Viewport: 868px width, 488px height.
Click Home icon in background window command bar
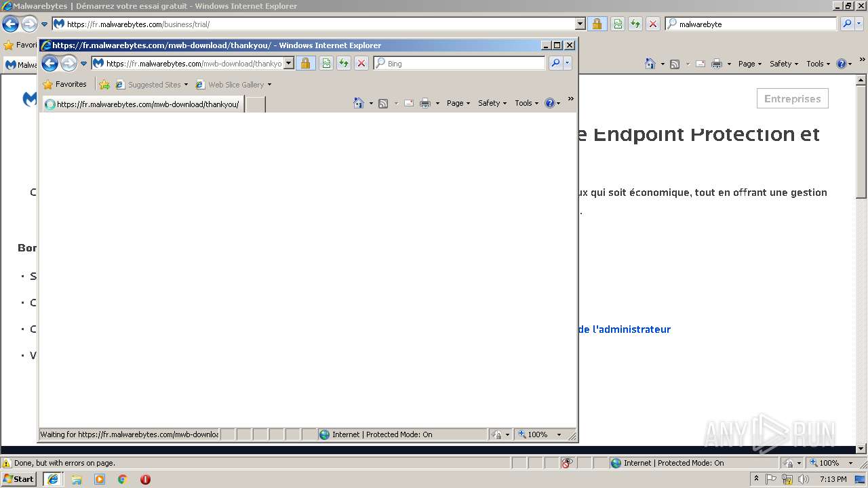coord(650,64)
